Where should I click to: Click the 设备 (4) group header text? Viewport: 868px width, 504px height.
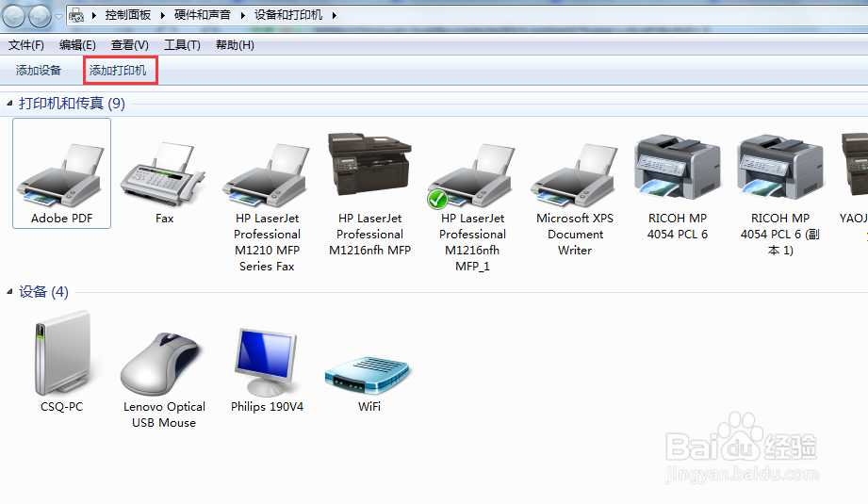point(43,291)
